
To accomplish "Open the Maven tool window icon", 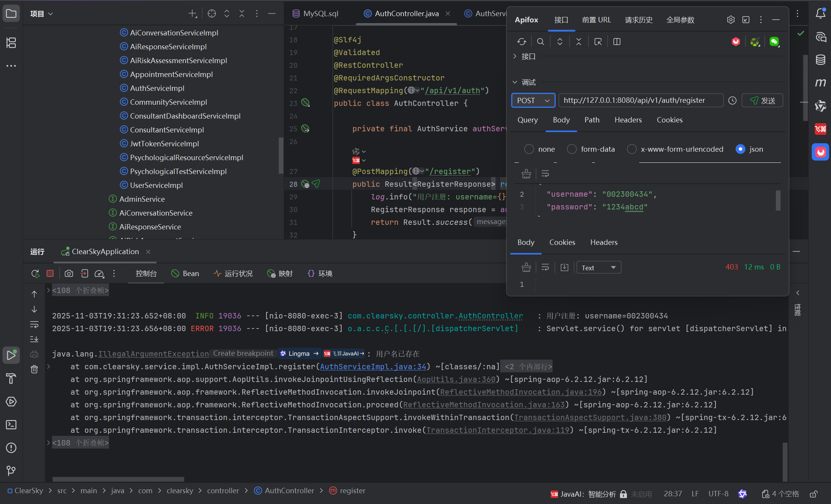I will click(x=821, y=82).
